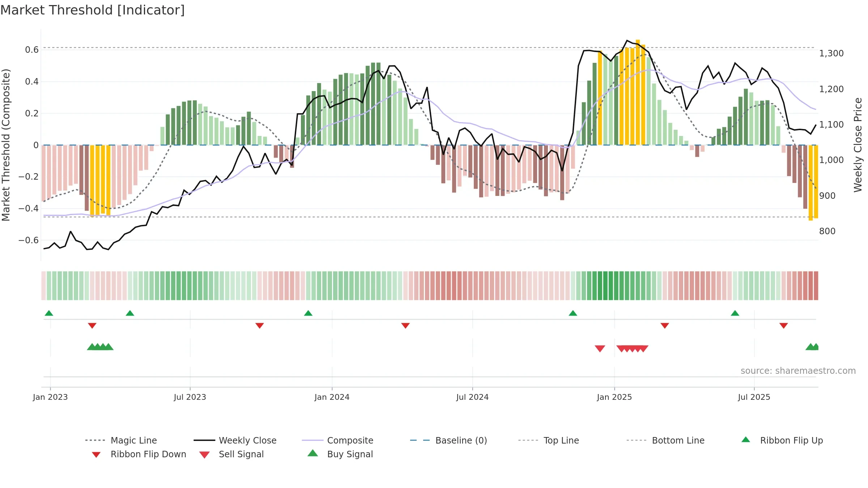This screenshot has height=488, width=868.
Task: Click the ribbon flip up marker near June 2025
Action: pyautogui.click(x=735, y=313)
